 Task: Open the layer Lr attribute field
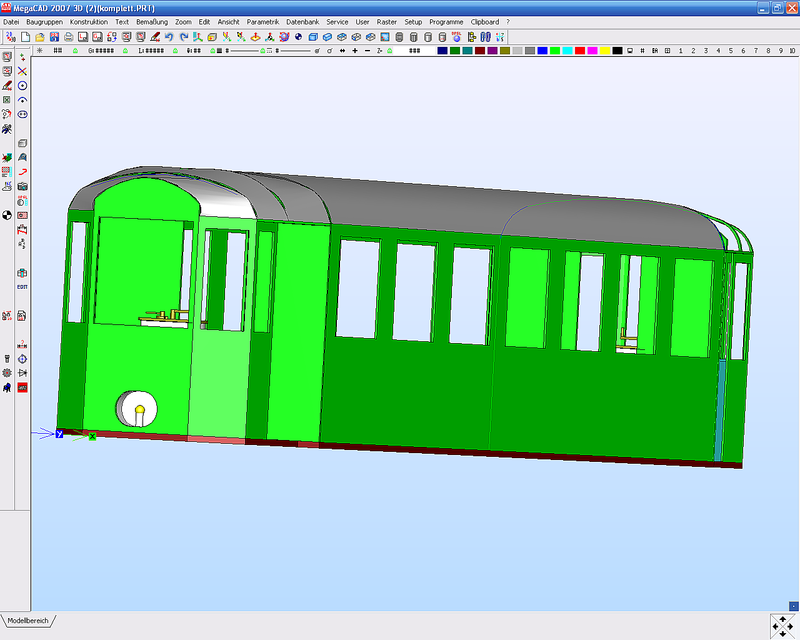click(151, 51)
